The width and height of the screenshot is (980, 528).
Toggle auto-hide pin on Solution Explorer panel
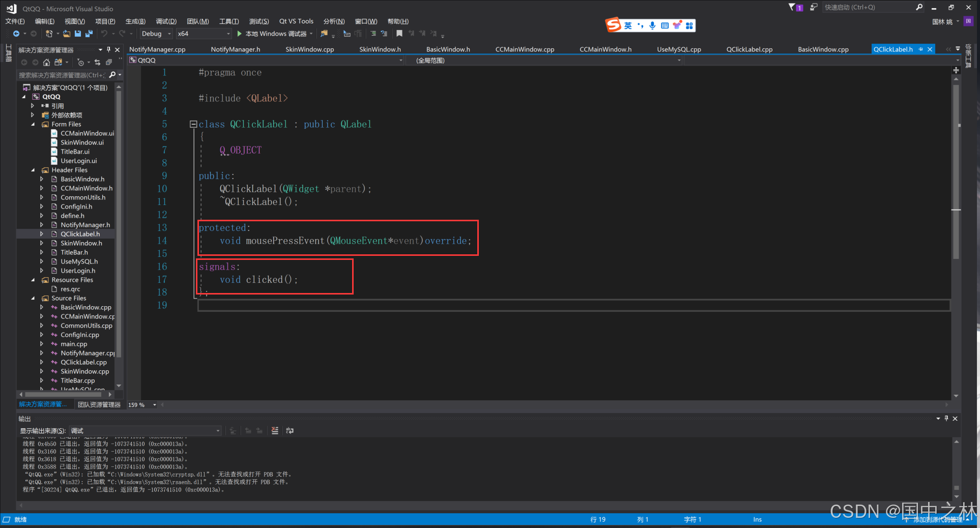coord(108,49)
